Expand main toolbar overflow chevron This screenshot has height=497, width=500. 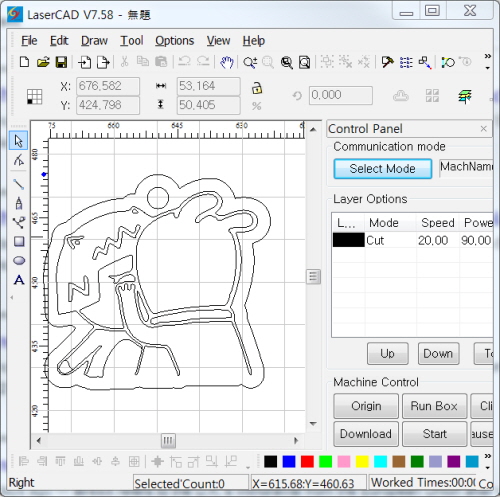click(x=488, y=61)
